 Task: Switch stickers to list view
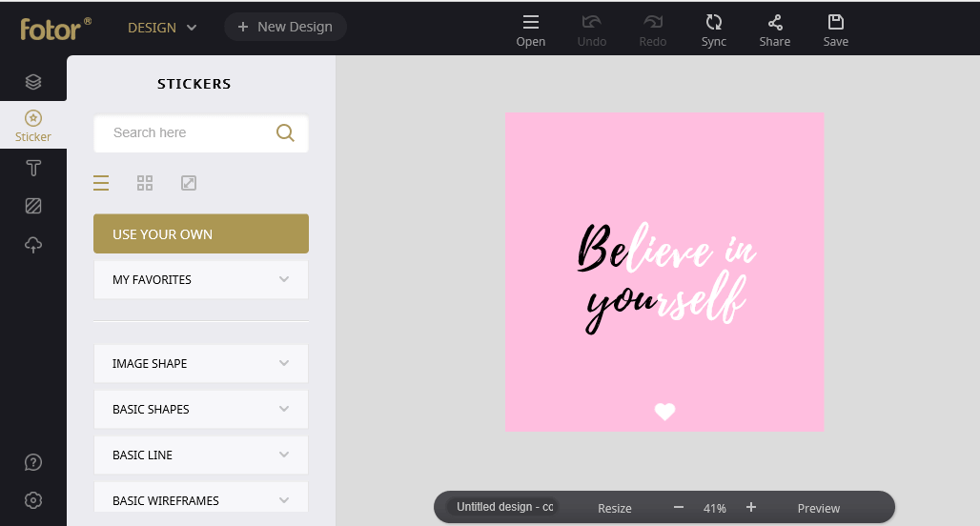click(101, 183)
